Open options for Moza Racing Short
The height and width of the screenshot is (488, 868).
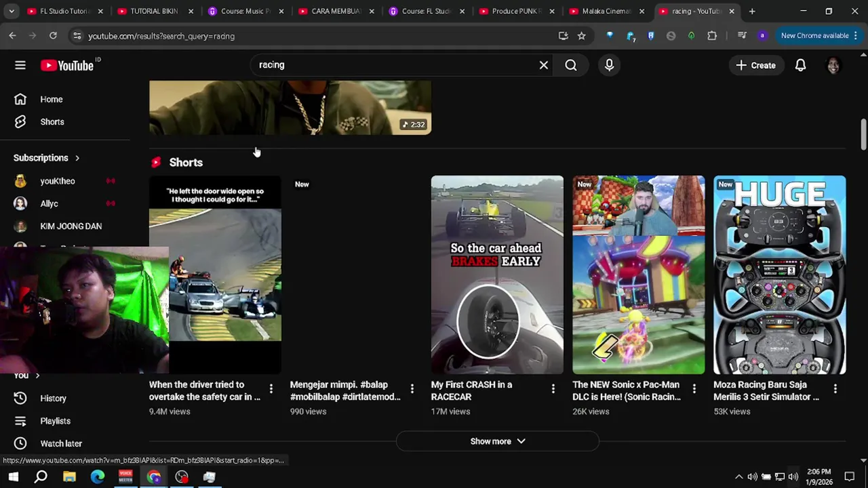click(x=835, y=388)
